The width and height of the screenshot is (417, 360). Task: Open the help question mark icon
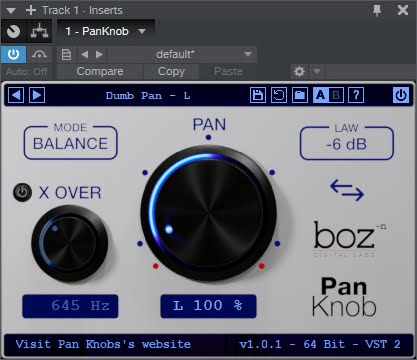point(356,96)
